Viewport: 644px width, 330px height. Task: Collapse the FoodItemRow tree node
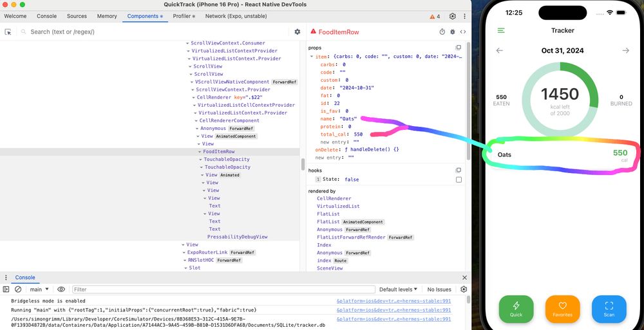[200, 152]
